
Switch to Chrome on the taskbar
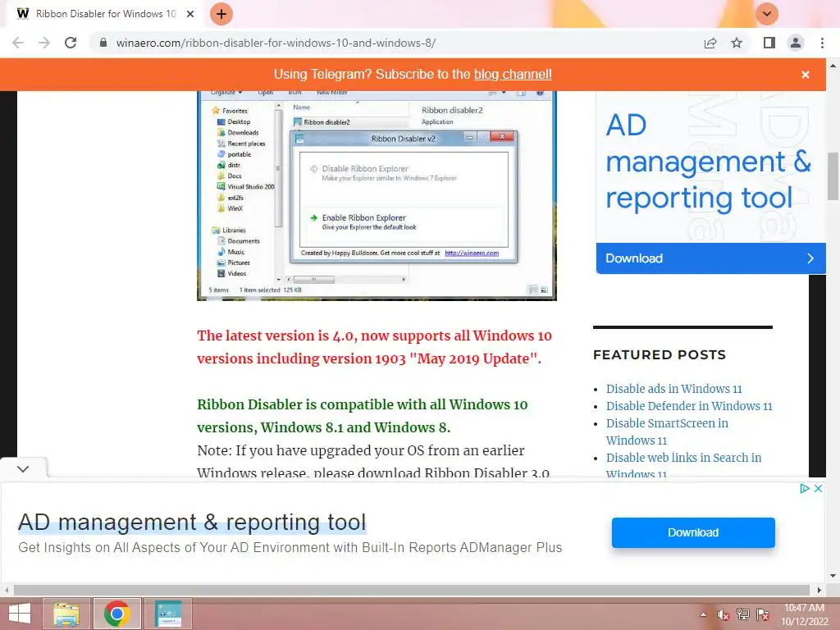tap(117, 614)
